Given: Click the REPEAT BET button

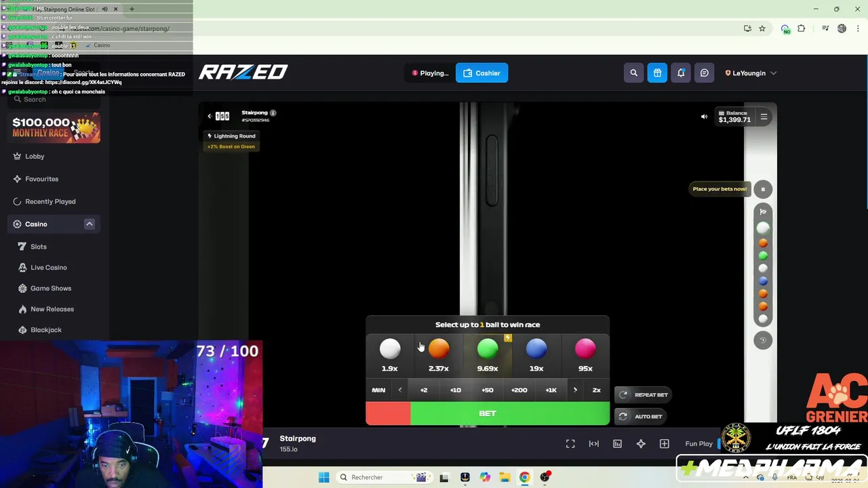Looking at the screenshot, I should pyautogui.click(x=643, y=394).
